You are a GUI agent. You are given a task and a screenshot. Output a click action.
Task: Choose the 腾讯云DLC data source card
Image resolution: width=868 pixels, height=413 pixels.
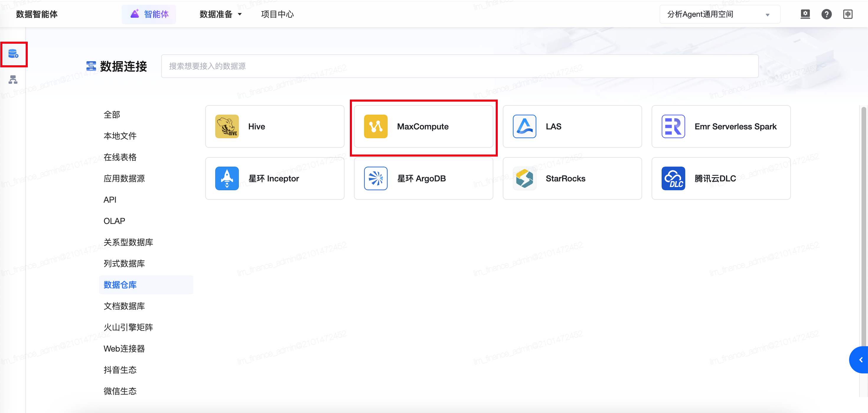coord(721,178)
